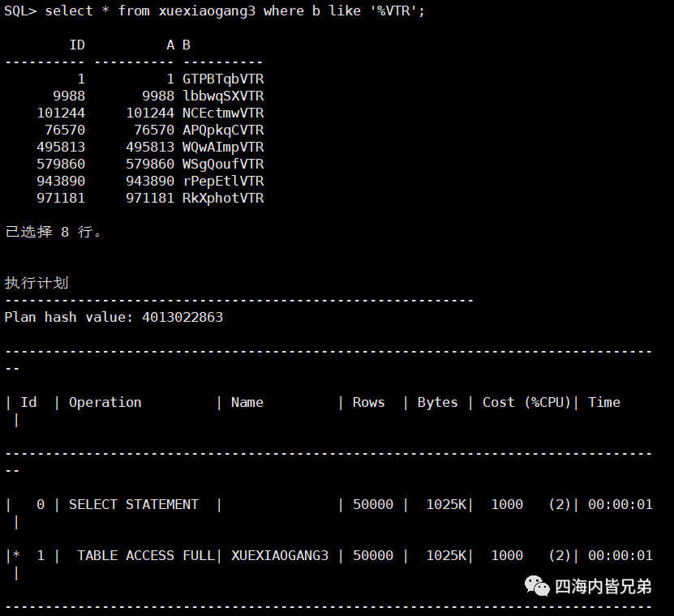Click the A column header of the query results
This screenshot has height=616, width=674.
pyautogui.click(x=170, y=45)
